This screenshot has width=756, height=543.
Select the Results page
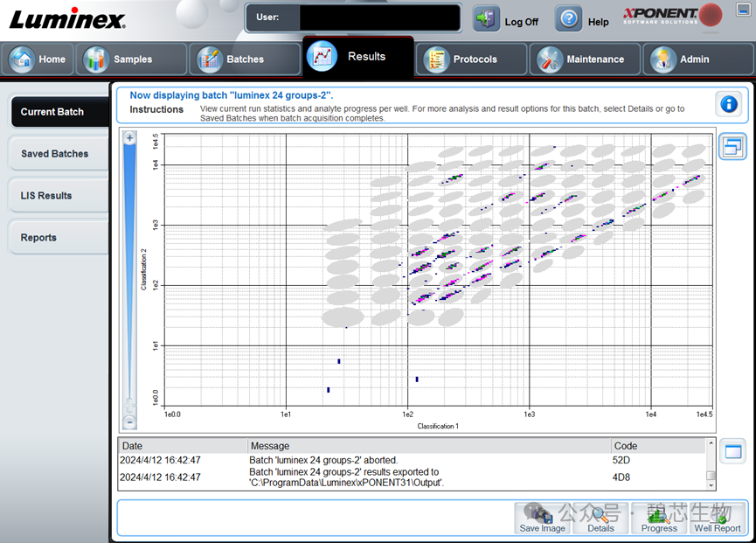(357, 57)
